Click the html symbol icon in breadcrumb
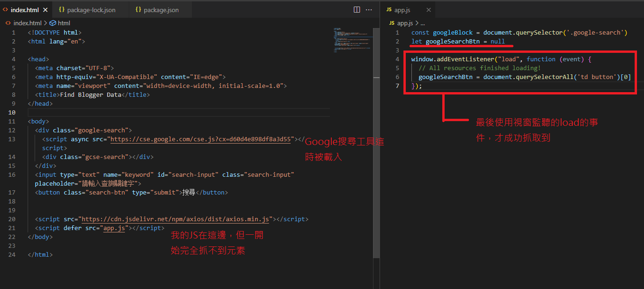 (x=52, y=23)
